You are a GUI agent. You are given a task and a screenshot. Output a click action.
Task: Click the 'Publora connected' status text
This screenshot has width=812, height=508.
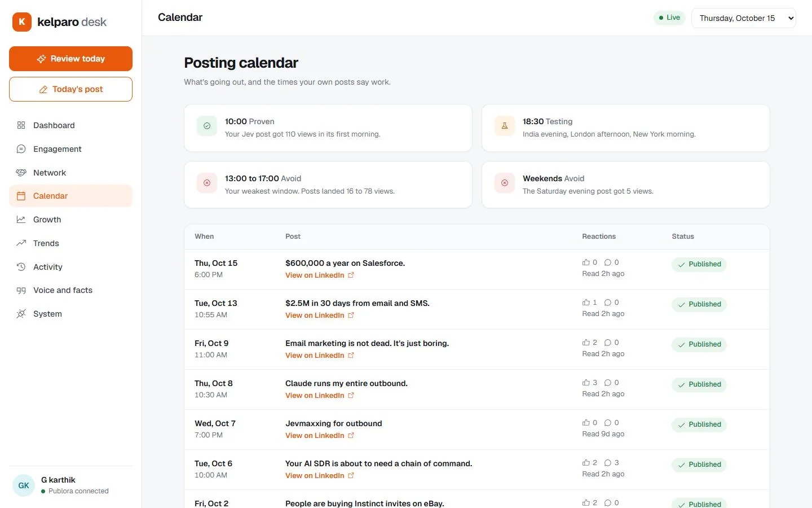pyautogui.click(x=78, y=491)
